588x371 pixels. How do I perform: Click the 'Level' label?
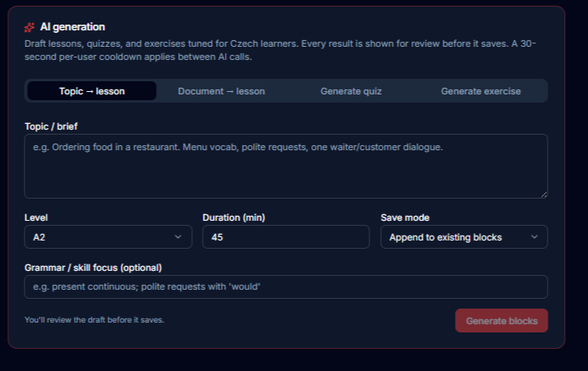[x=36, y=218]
